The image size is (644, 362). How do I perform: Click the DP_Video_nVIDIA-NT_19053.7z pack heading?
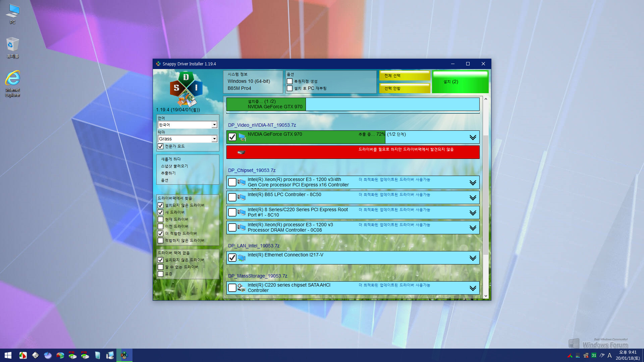click(x=262, y=125)
